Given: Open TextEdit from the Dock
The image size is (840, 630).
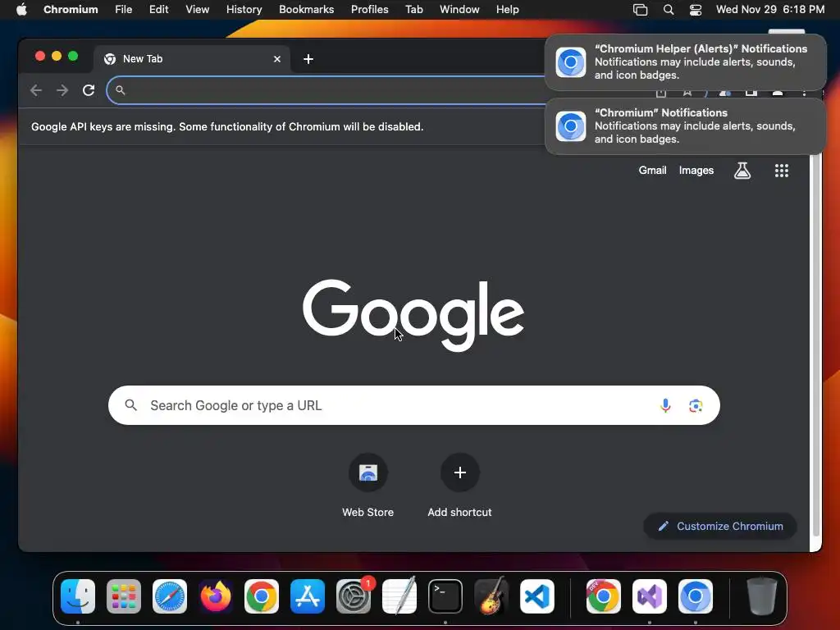Looking at the screenshot, I should [x=399, y=596].
